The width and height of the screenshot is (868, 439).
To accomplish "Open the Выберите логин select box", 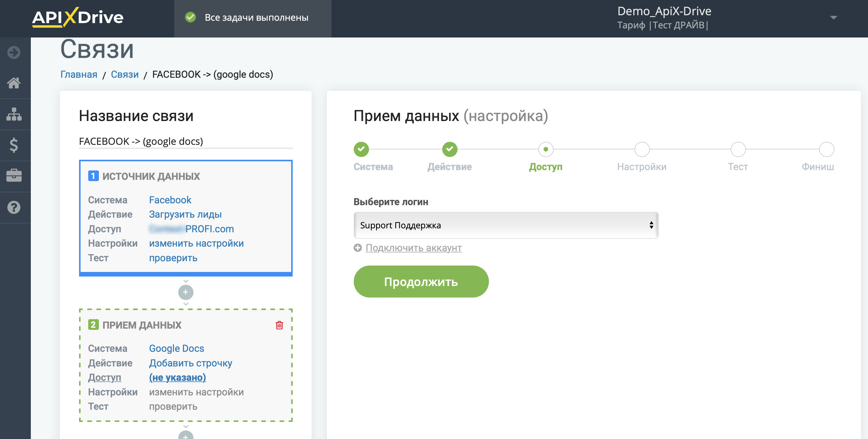I will point(506,225).
